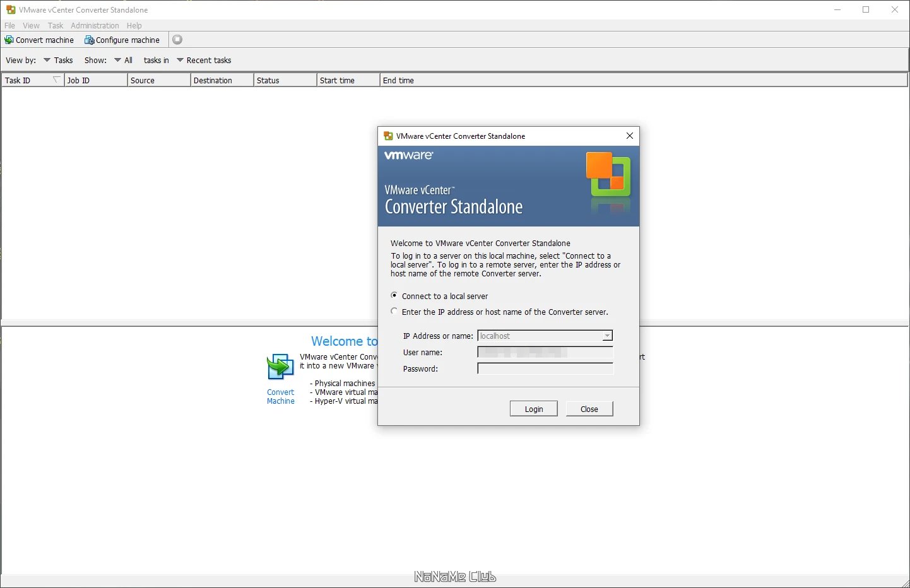Click the Close button in login dialog

589,409
